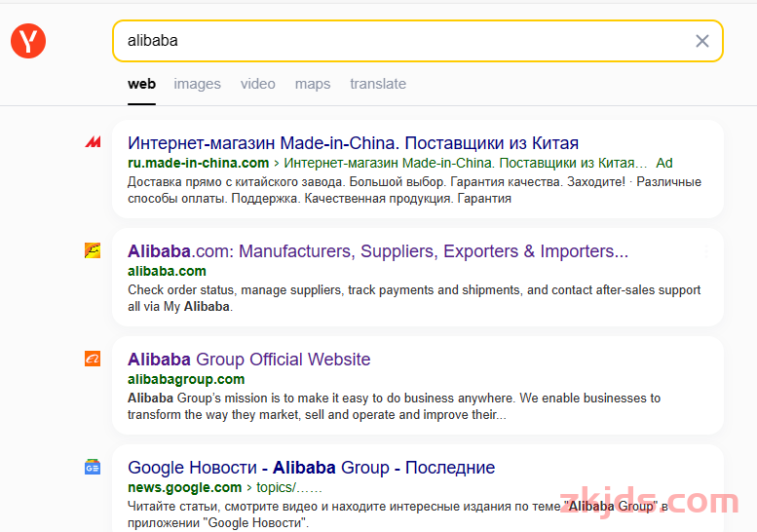
Task: Open Alibaba.com Manufacturers, Suppliers result title
Action: [x=378, y=251]
